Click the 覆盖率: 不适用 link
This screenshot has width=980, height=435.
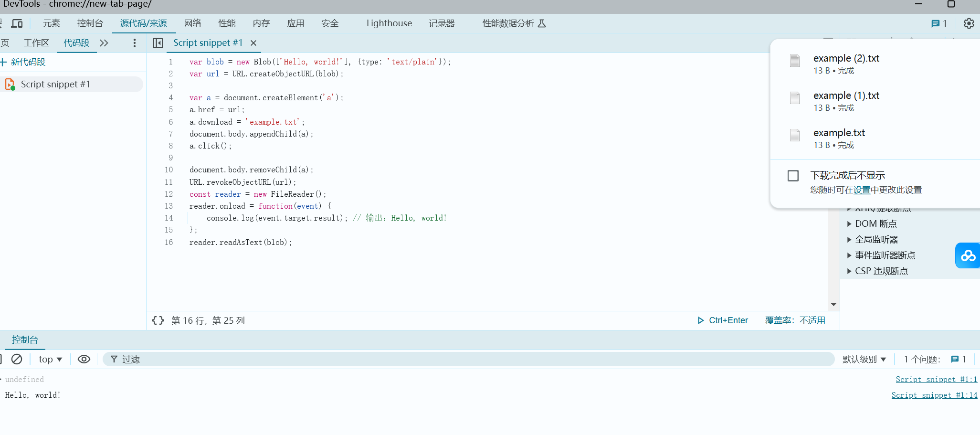pyautogui.click(x=795, y=320)
